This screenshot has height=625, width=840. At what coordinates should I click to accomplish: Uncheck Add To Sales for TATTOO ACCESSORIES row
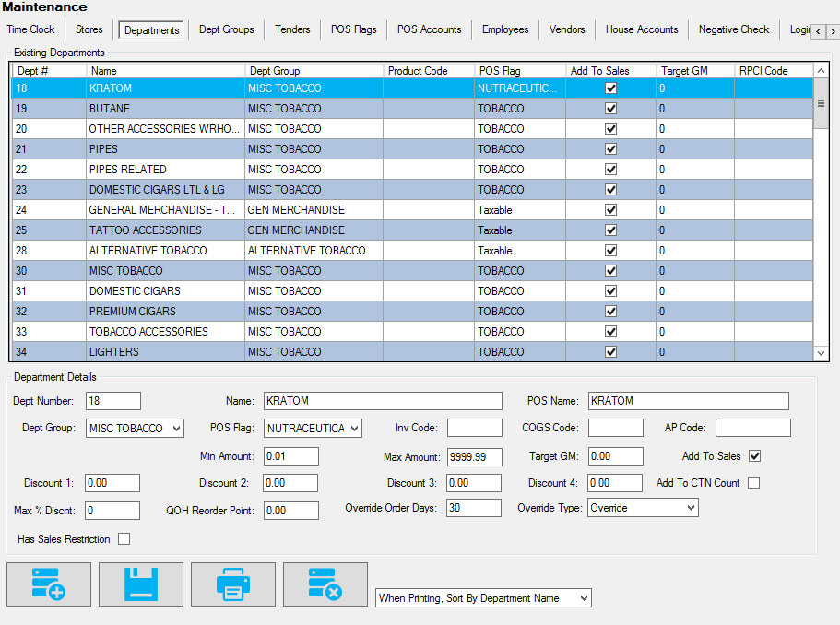610,230
